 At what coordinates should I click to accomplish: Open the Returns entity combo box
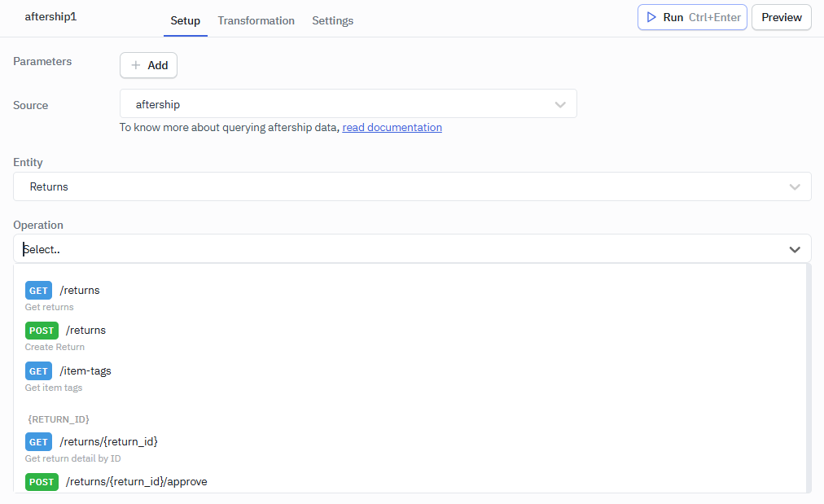412,186
